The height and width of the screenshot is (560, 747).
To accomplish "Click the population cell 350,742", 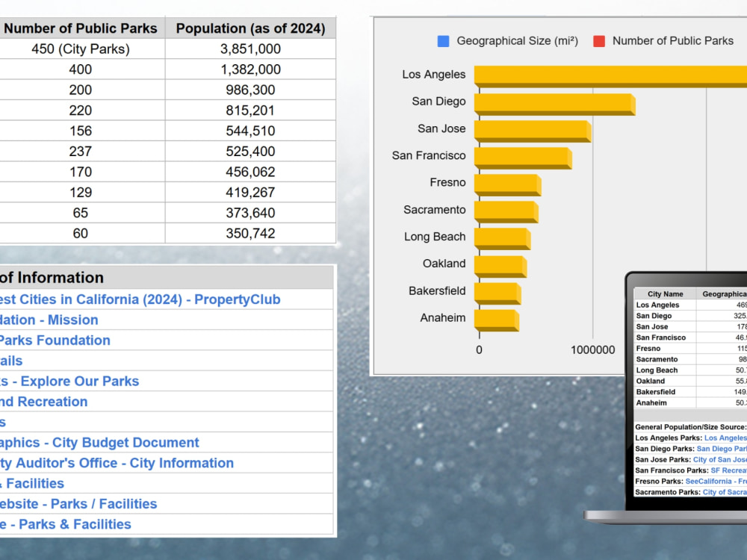I will (x=250, y=233).
